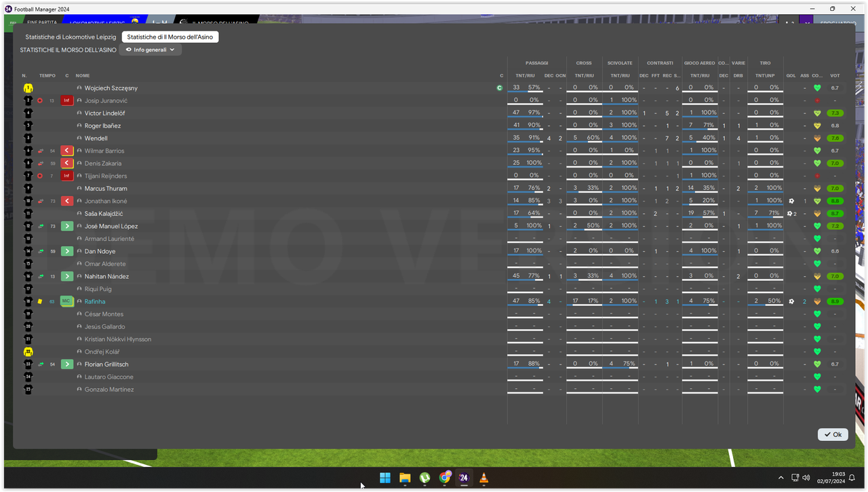Open Victor Lindelöf's player profile
Image resolution: width=868 pixels, height=492 pixels.
pos(104,113)
